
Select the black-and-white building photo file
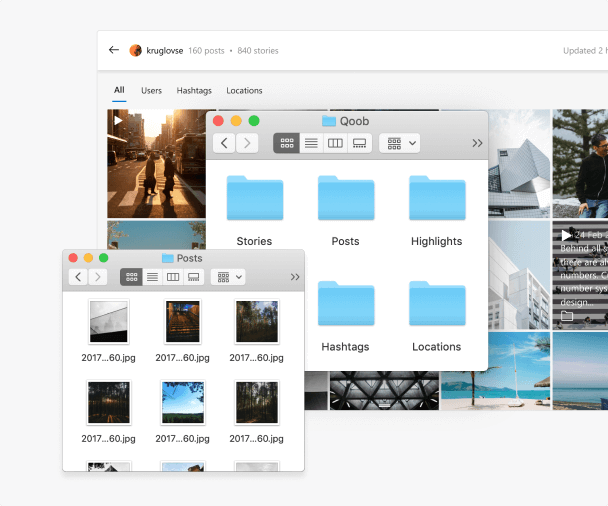click(109, 322)
